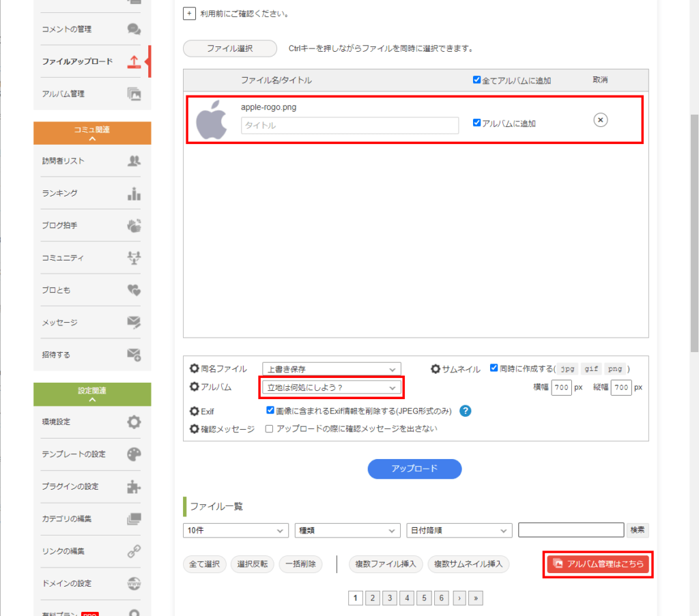Click the environment settings gear icon
The image size is (699, 616).
(134, 422)
